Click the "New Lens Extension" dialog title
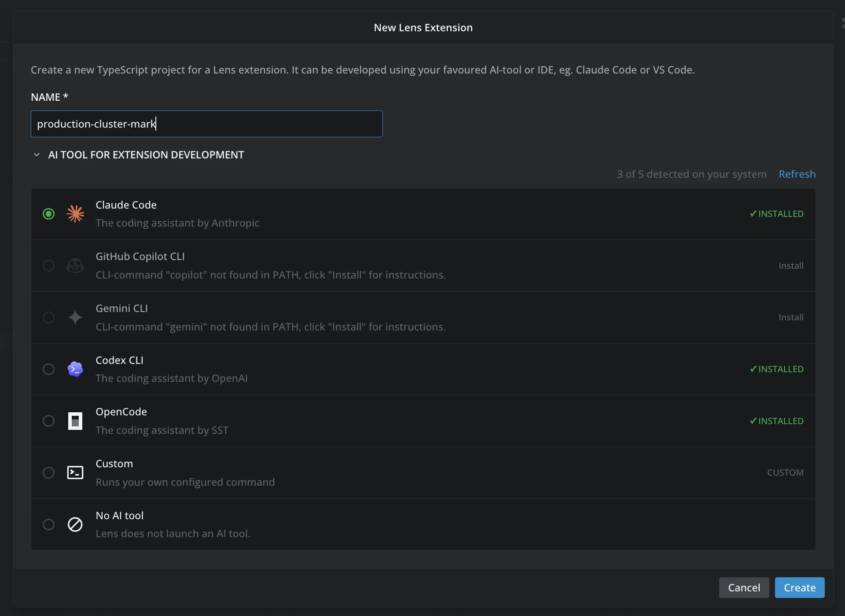 click(423, 28)
